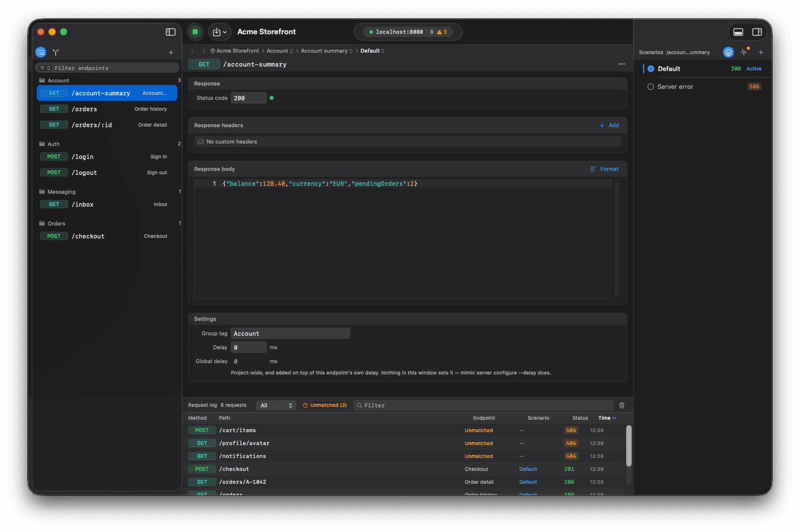Clear the request log with trash icon
Viewport: 800px width, 532px height.
(622, 405)
